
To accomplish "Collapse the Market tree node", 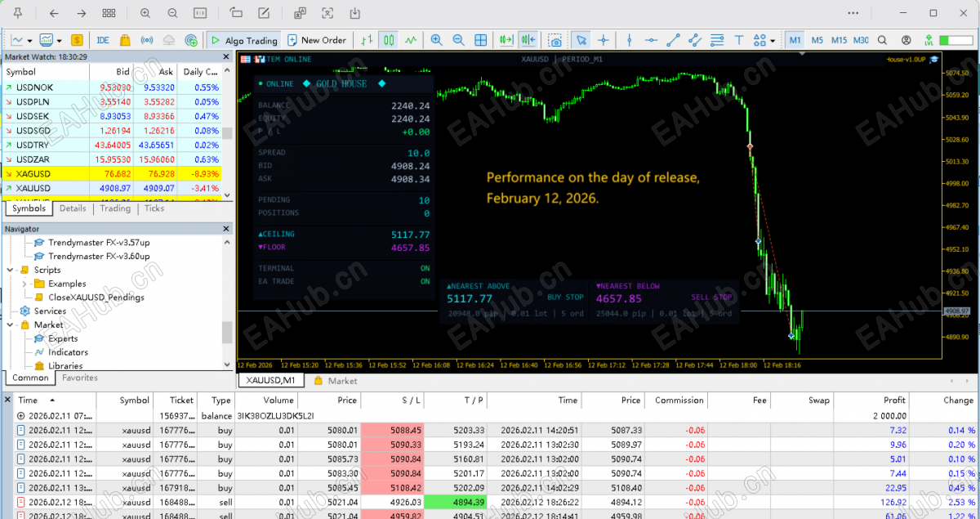I will tap(10, 324).
